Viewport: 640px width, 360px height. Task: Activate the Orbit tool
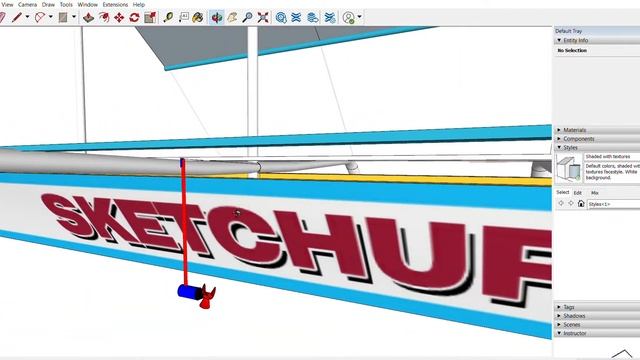tap(217, 18)
